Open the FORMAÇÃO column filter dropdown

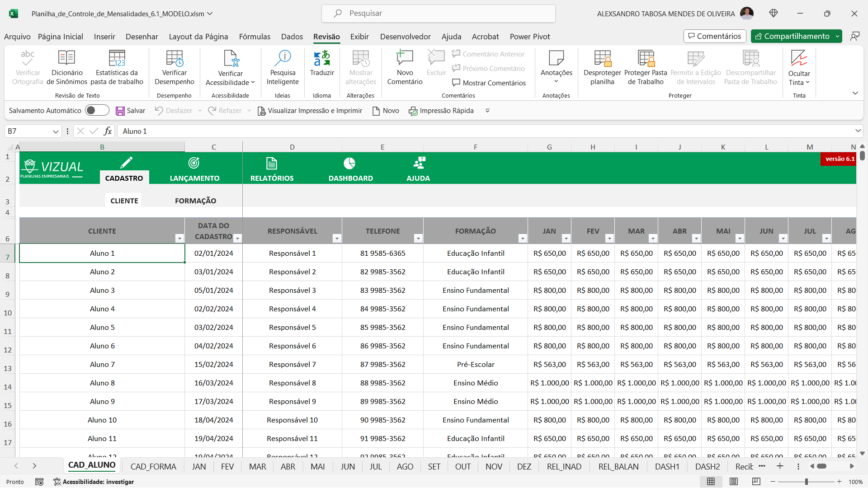click(523, 239)
